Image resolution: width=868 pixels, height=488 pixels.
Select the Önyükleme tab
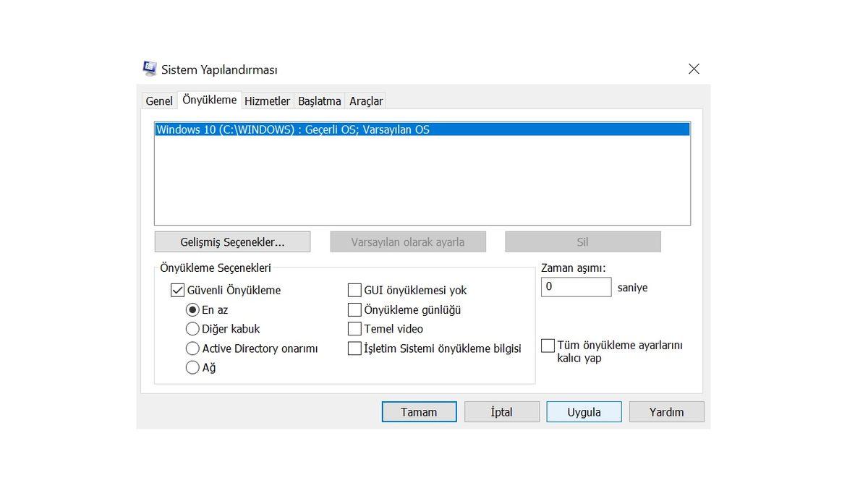point(209,100)
